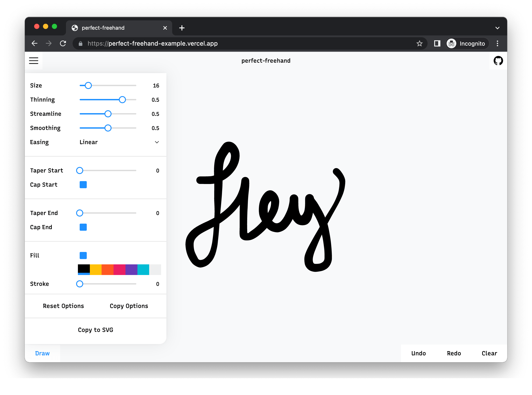Pick the purple color swatch

click(x=131, y=269)
